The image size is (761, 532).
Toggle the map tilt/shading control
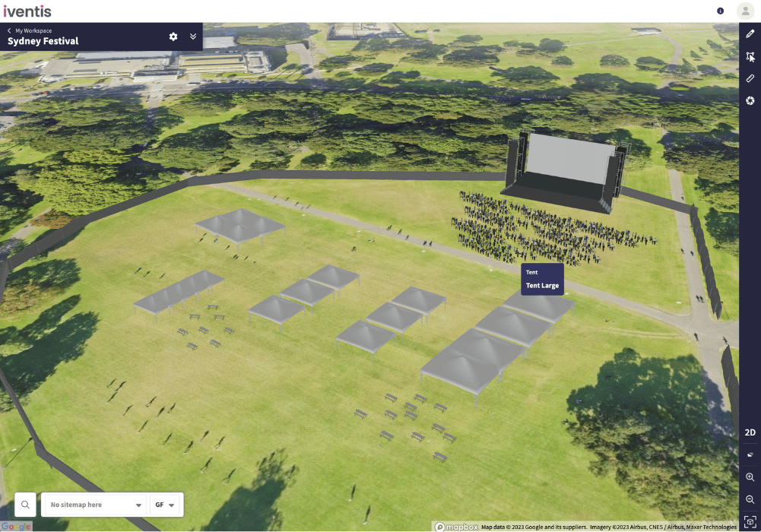(x=750, y=454)
